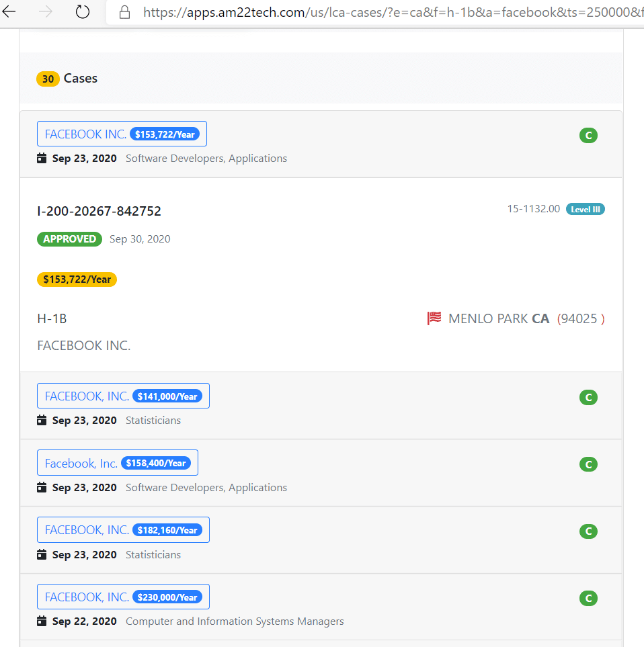644x647 pixels.
Task: Select case number I-200-20267-842752
Action: click(x=99, y=211)
